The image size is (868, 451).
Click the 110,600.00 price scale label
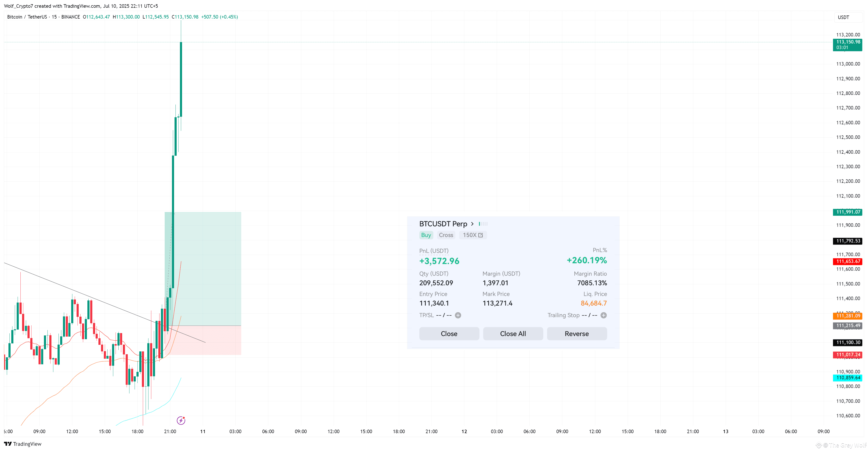pos(848,416)
